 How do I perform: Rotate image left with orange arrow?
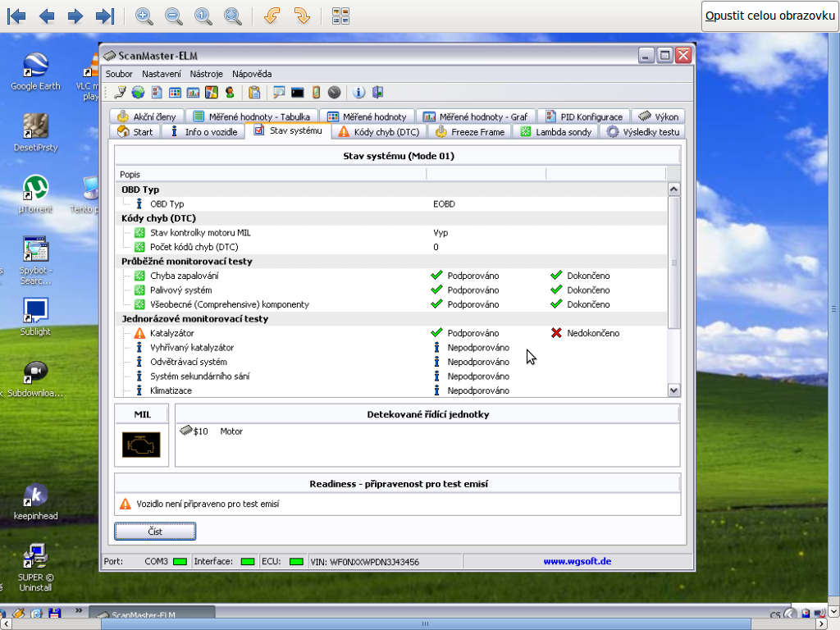pos(272,16)
